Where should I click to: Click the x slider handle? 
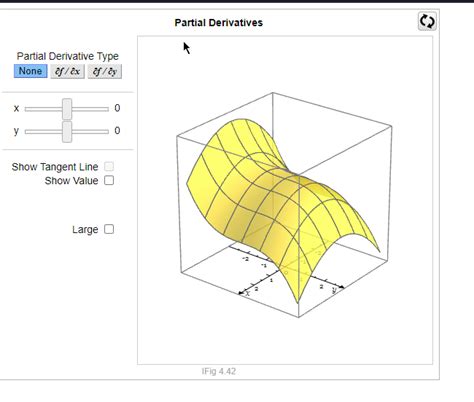(67, 109)
